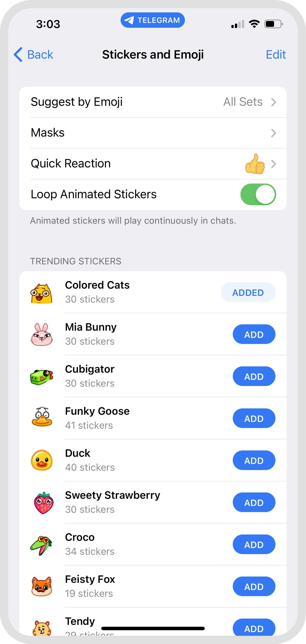Tap the Telegram pill in status bar
Screen dimensions: 306x644
(x=153, y=20)
